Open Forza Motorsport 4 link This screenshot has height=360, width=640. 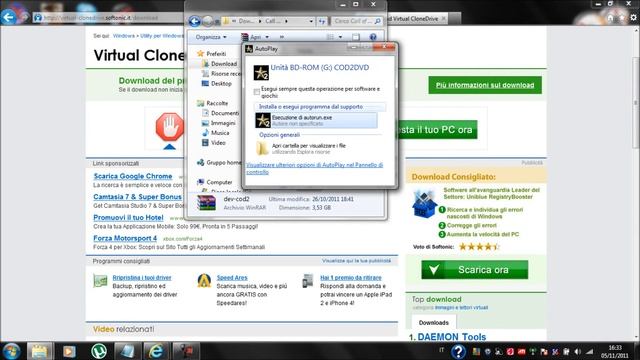pyautogui.click(x=125, y=238)
